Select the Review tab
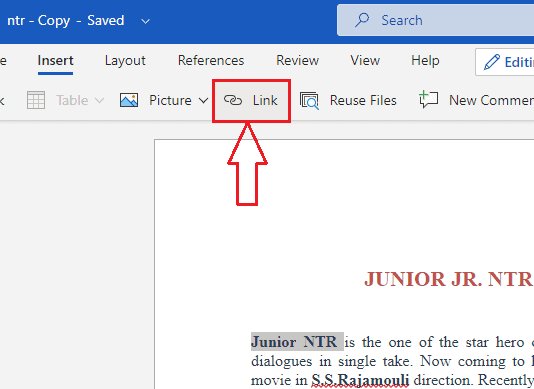Screen dimensions: 534x389 tap(297, 60)
